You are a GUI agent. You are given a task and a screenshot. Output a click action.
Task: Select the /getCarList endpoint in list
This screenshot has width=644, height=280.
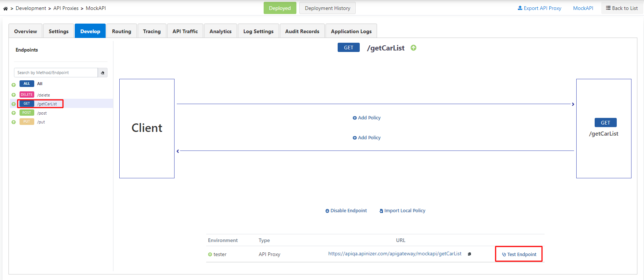[x=47, y=104]
